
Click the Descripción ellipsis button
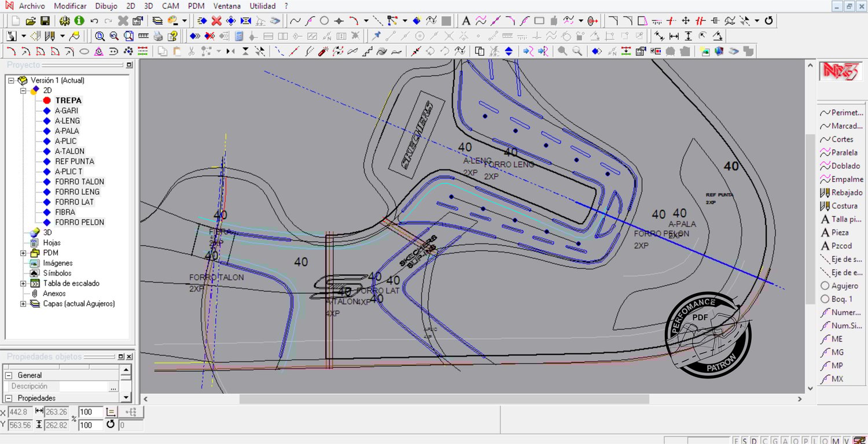pyautogui.click(x=113, y=387)
